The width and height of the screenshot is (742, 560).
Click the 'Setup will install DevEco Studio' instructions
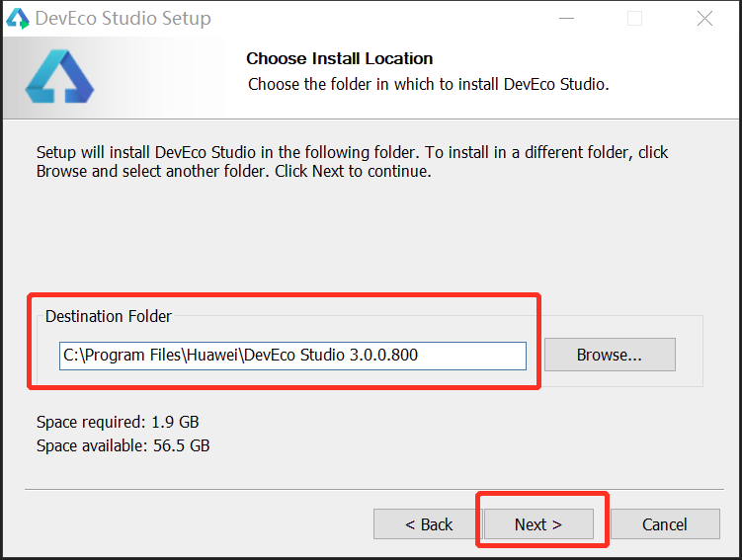352,162
